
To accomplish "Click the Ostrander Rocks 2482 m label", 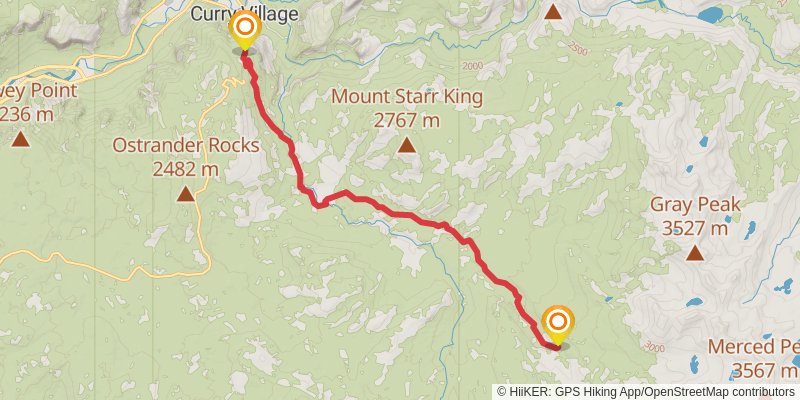I will point(186,157).
